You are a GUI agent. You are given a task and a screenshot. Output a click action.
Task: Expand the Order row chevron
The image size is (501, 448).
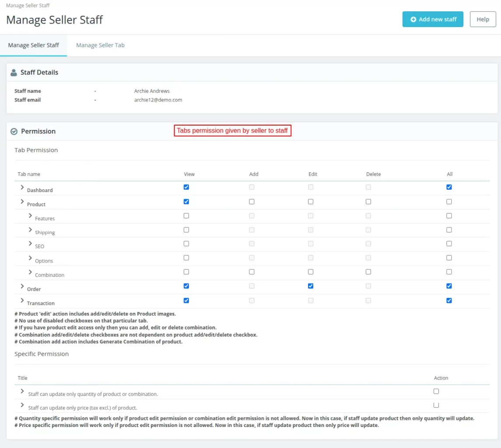pos(22,286)
